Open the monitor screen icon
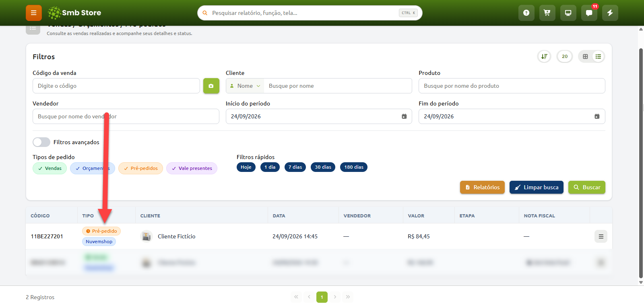The height and width of the screenshot is (308, 644). [568, 13]
